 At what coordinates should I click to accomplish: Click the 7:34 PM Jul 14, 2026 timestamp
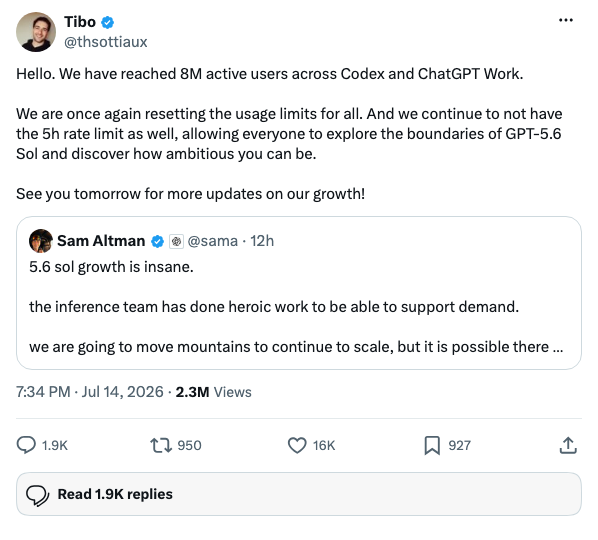point(90,392)
